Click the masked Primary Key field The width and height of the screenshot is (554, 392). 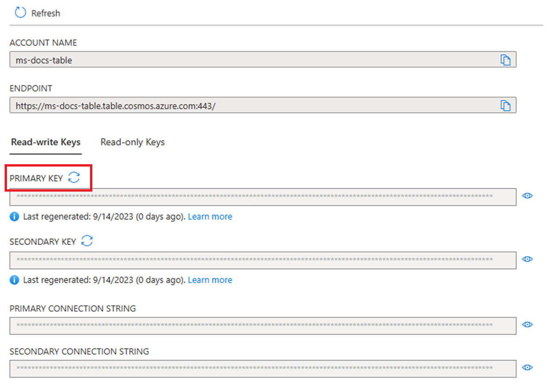[x=263, y=197]
